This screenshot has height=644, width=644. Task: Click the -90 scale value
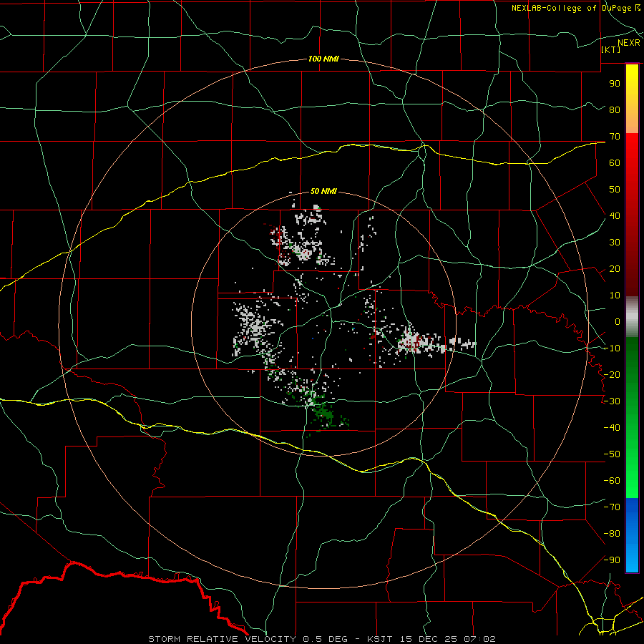[x=612, y=560]
